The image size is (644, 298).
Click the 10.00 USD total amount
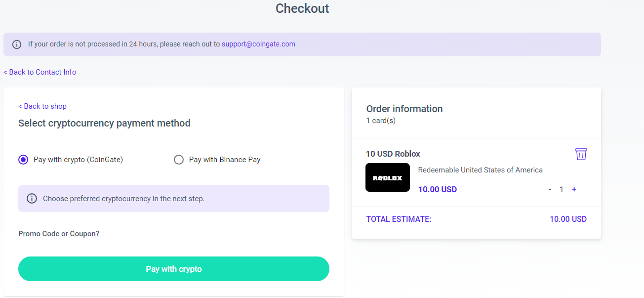pos(568,219)
